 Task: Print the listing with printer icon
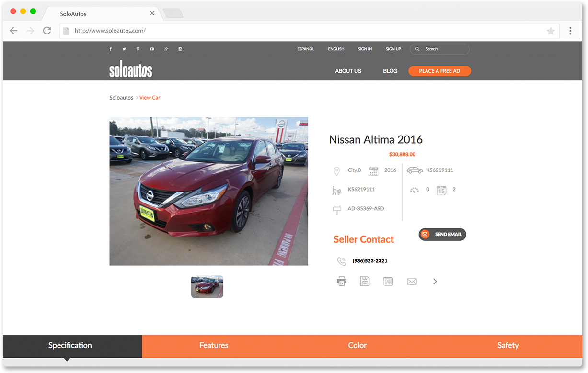[x=342, y=282]
